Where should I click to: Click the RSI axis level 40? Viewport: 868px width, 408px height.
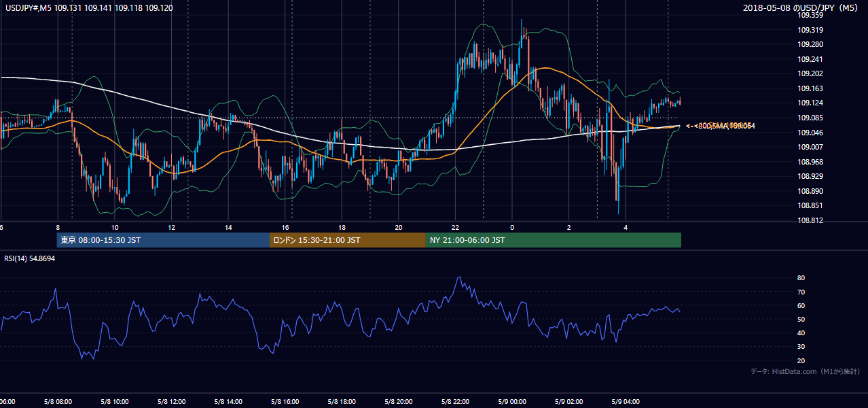click(x=801, y=333)
